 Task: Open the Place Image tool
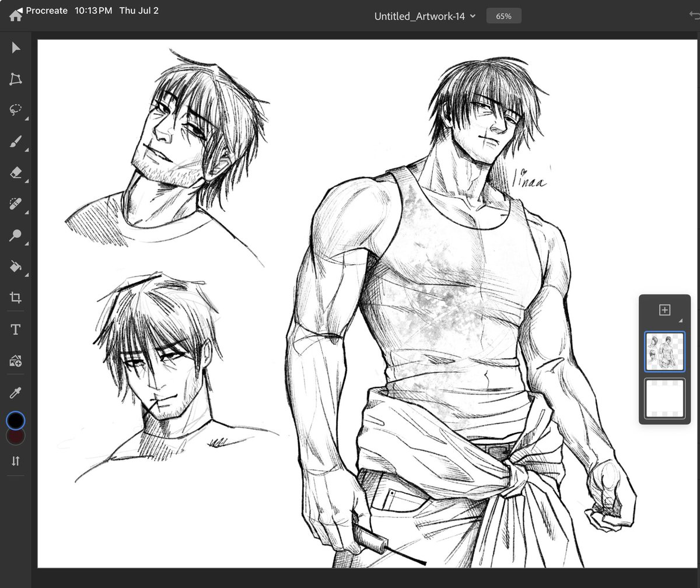coord(16,361)
